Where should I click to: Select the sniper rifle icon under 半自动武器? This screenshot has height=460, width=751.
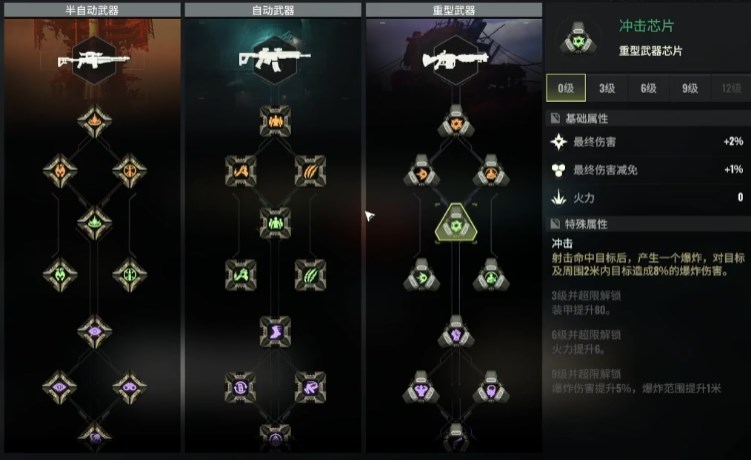[94, 61]
